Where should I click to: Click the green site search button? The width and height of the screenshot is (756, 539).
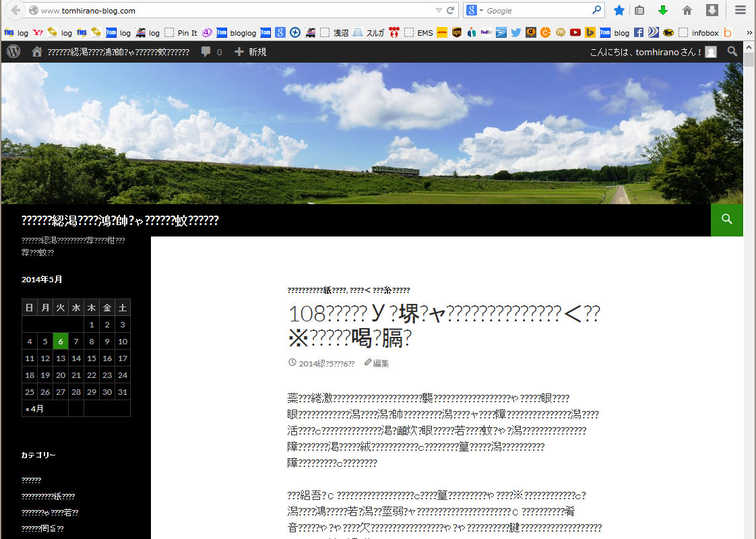(x=726, y=220)
